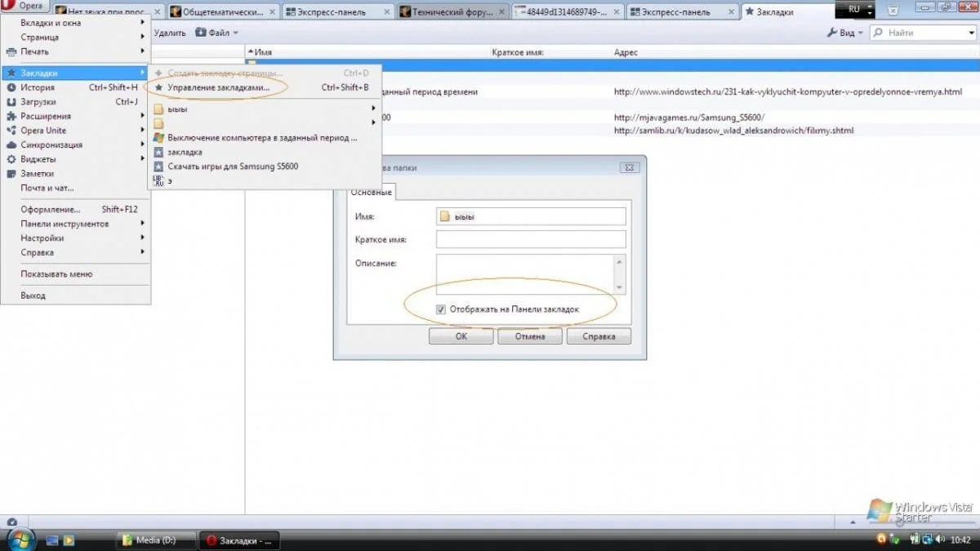Click the 'Описание' text area

point(524,274)
